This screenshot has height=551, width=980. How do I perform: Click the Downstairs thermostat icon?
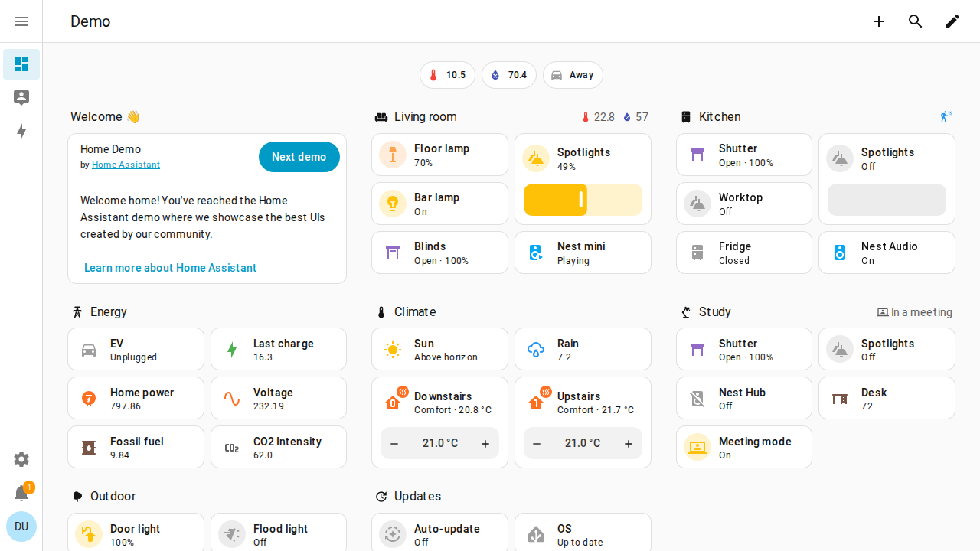click(x=394, y=400)
